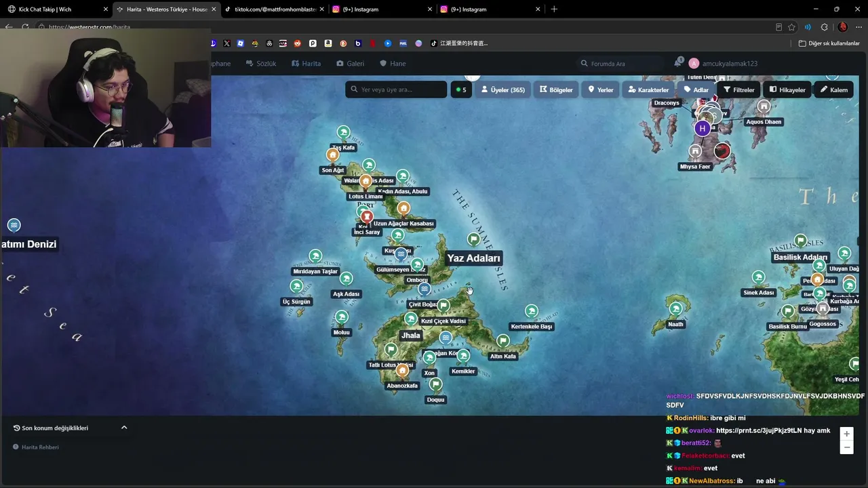Open the Xon island pin
868x488 pixels.
click(429, 358)
